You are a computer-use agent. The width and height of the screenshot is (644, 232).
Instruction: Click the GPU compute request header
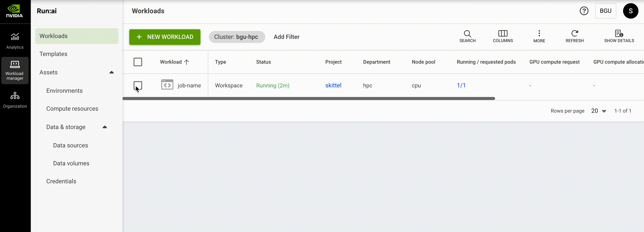[554, 62]
